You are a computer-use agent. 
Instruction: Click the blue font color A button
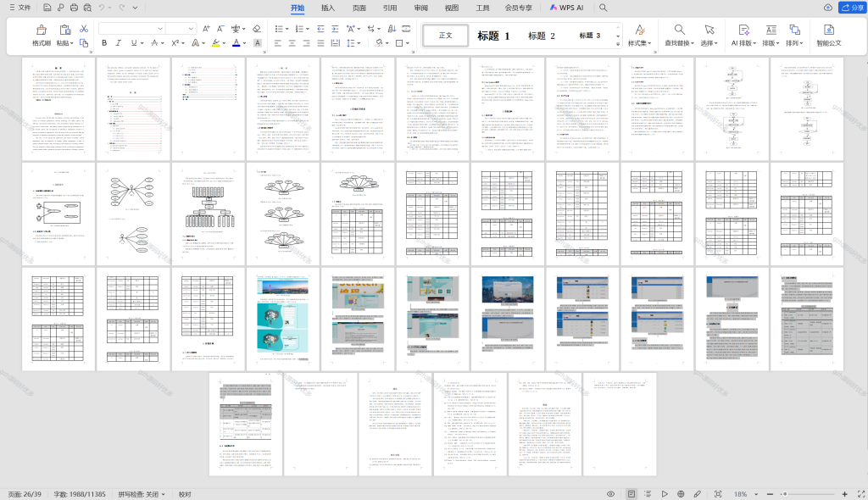(x=236, y=42)
